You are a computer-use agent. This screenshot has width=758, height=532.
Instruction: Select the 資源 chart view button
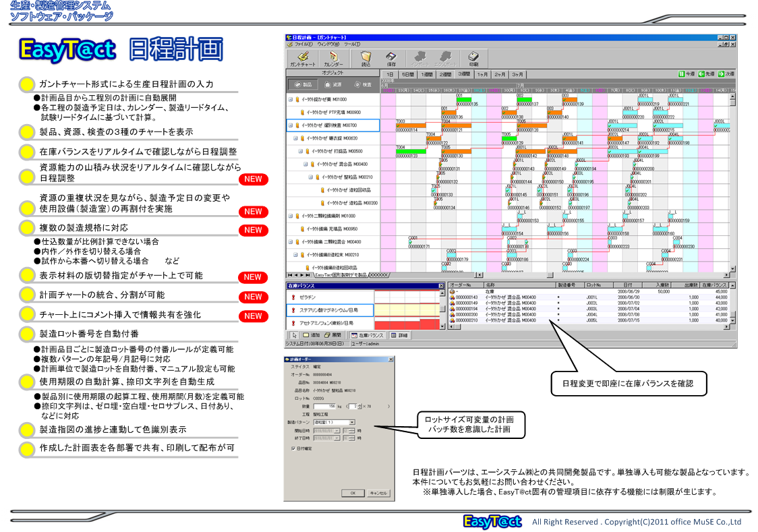coord(332,84)
